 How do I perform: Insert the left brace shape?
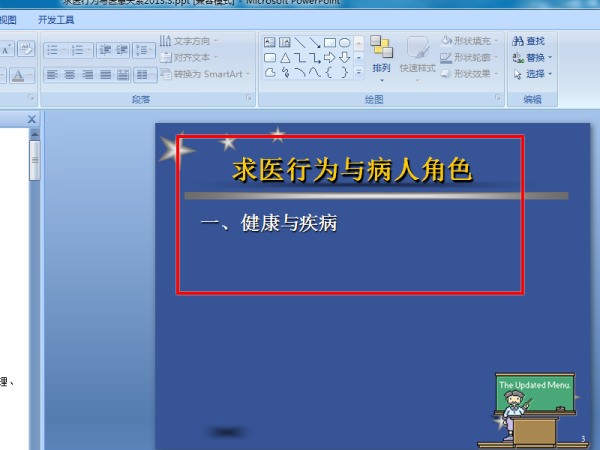click(x=329, y=72)
